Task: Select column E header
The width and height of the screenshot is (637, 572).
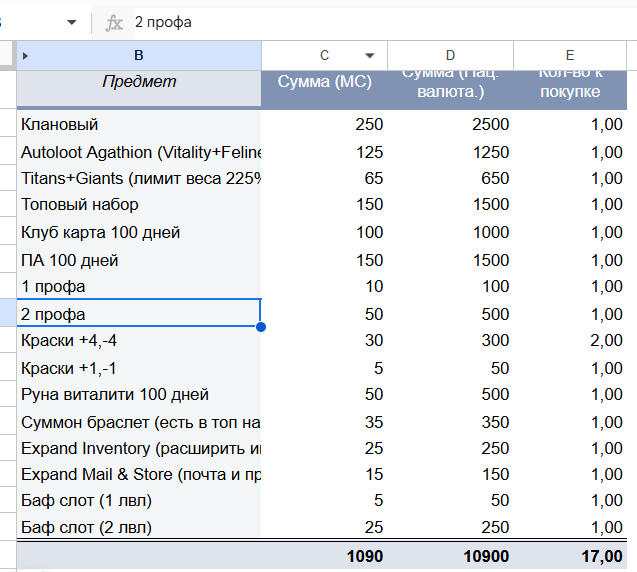Action: [x=570, y=56]
